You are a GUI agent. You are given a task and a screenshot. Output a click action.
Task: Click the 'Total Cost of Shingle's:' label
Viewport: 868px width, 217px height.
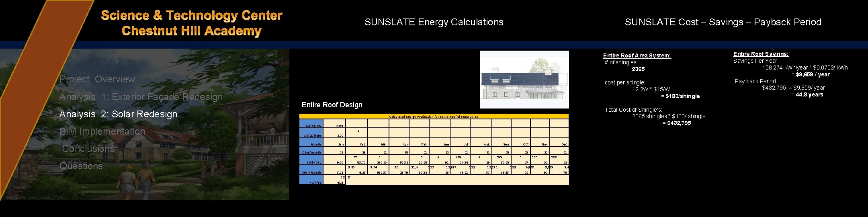click(633, 110)
